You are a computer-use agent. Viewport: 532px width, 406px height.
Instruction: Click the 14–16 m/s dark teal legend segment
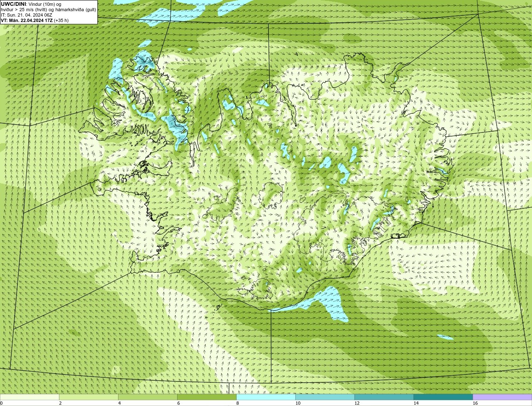pyautogui.click(x=443, y=397)
